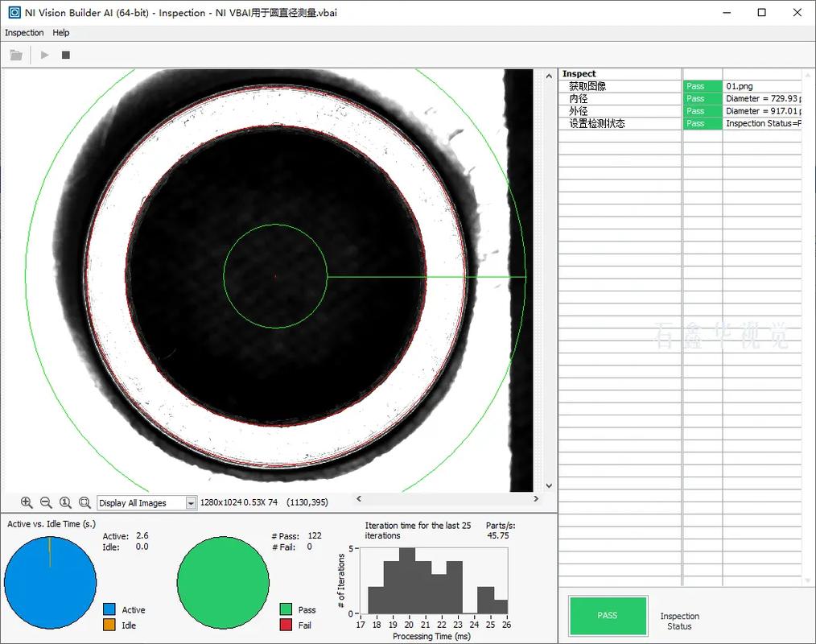Select the 设置检测状态 step row
The height and width of the screenshot is (644, 816).
[597, 123]
